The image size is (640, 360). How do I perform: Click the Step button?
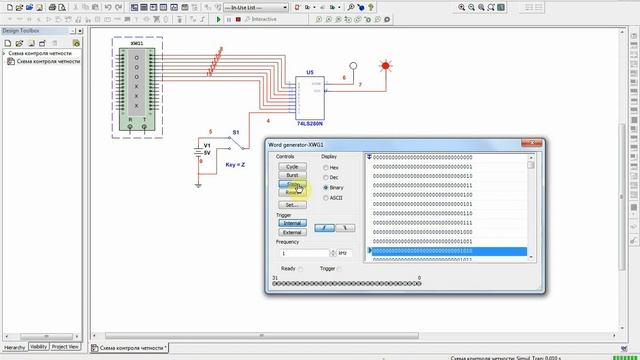pyautogui.click(x=292, y=184)
